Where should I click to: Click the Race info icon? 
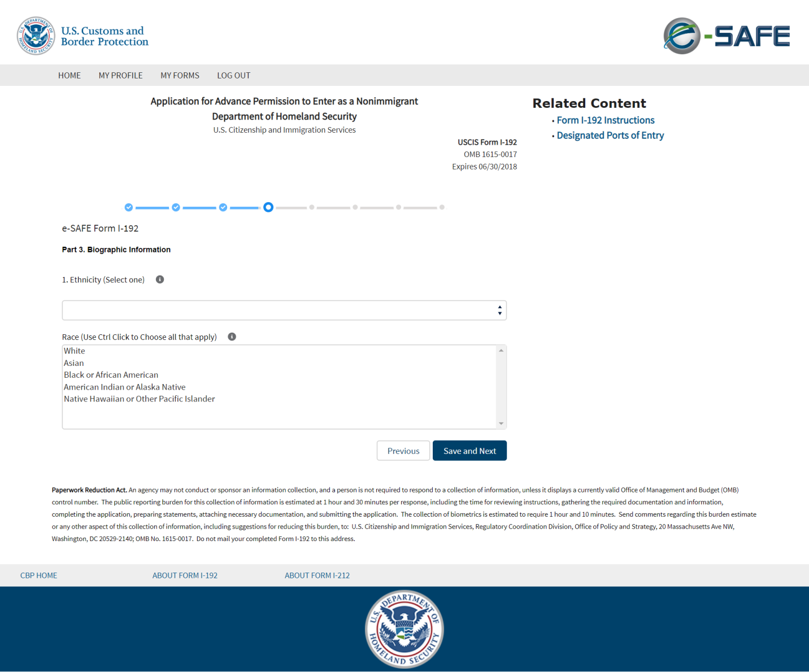(232, 337)
